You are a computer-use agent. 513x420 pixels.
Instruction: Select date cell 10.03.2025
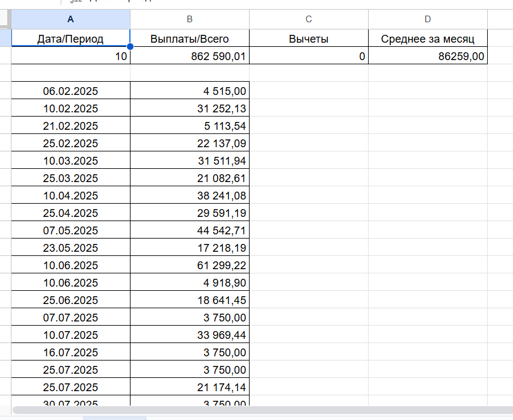(71, 160)
